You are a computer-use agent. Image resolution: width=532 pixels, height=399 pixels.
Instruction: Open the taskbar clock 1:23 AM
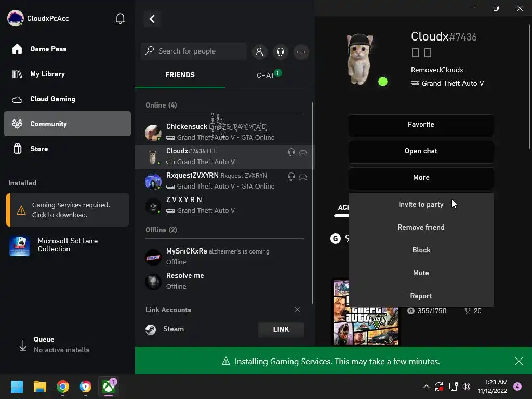493,387
